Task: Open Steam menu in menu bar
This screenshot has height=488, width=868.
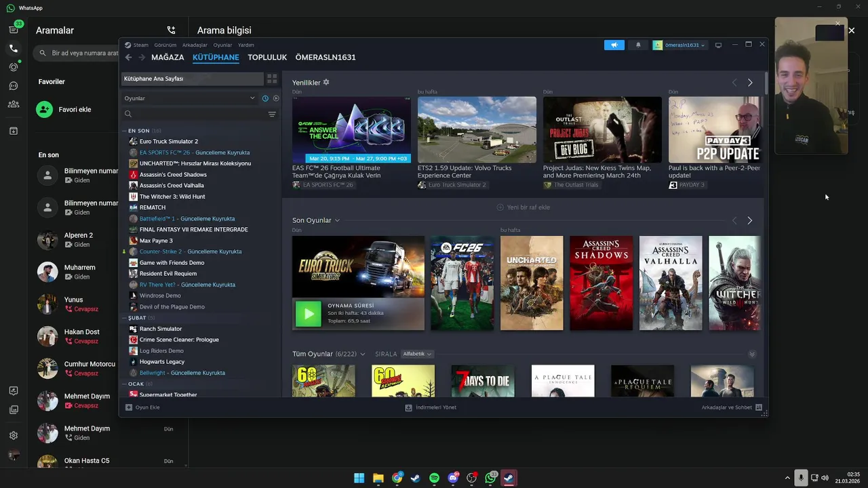Action: point(140,45)
